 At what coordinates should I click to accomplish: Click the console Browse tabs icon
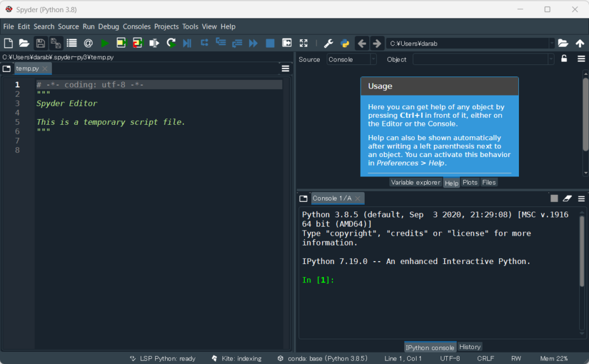click(304, 198)
